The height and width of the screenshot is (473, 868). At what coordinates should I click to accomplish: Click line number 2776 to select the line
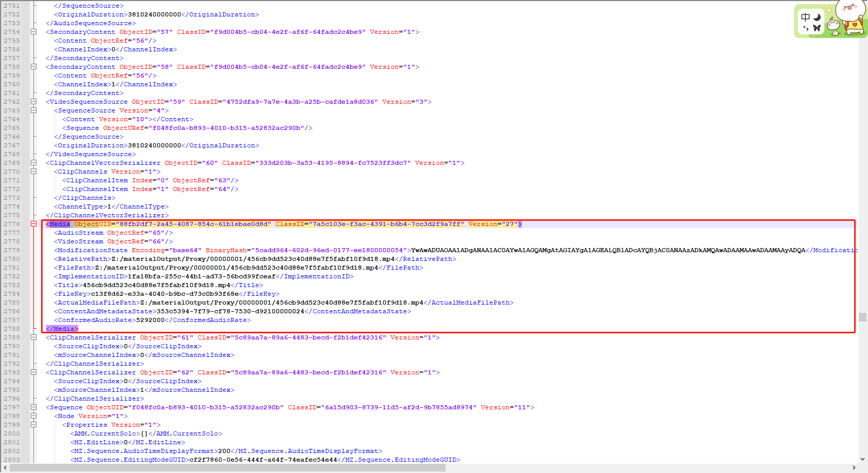[13, 224]
